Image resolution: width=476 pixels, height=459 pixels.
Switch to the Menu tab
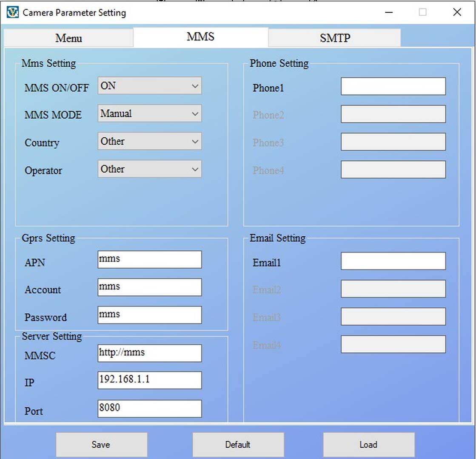[x=68, y=38]
